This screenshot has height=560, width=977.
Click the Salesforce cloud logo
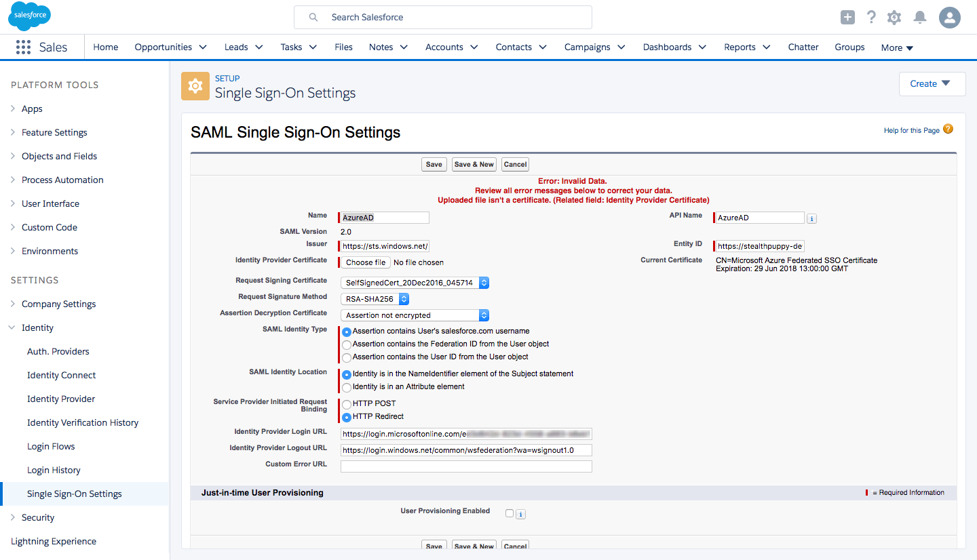(30, 16)
